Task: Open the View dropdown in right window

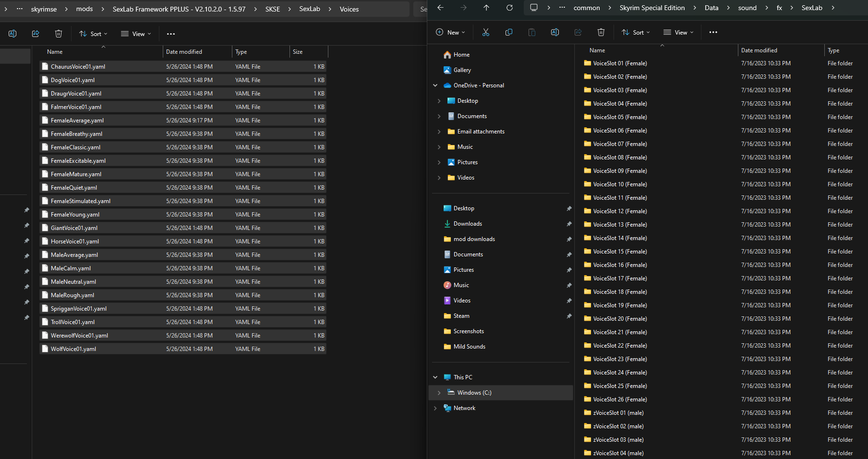Action: (678, 32)
